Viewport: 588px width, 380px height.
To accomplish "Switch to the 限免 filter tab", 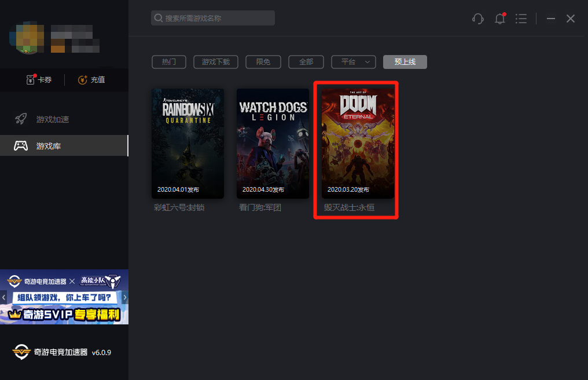I will coord(263,62).
